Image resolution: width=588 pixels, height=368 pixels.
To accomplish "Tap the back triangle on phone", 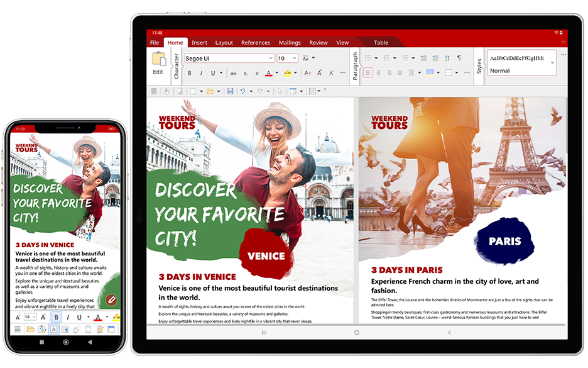I will (90, 342).
